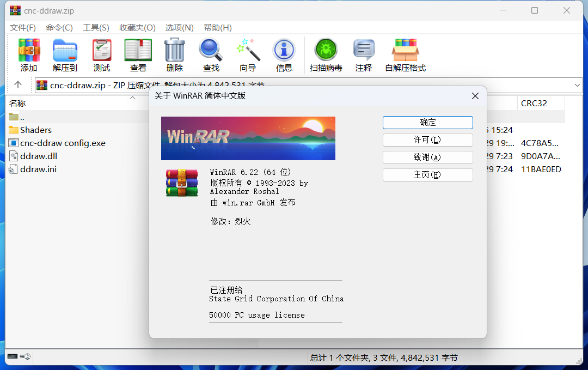The image size is (588, 370).
Task: Open the Options (选项) menu
Action: coord(179,28)
